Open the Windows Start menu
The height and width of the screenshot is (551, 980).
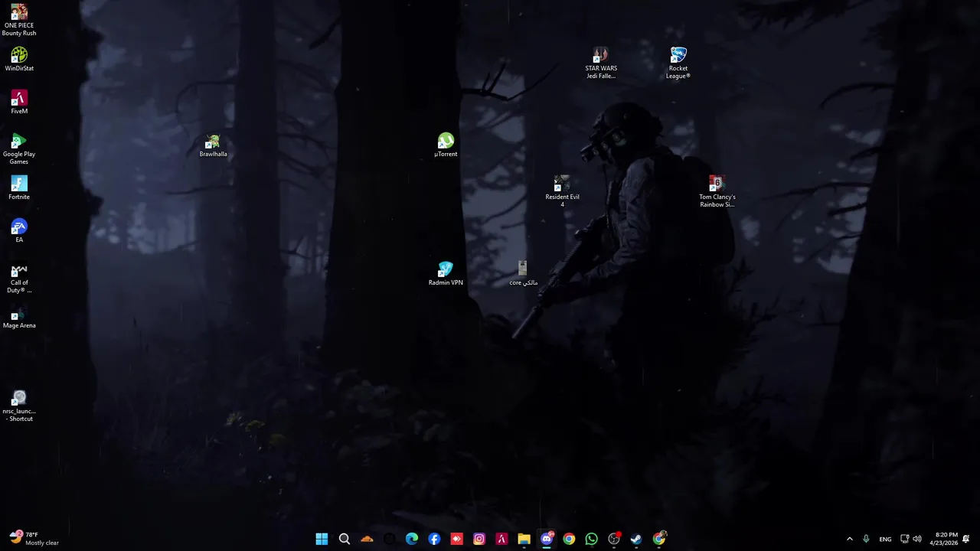pyautogui.click(x=322, y=539)
